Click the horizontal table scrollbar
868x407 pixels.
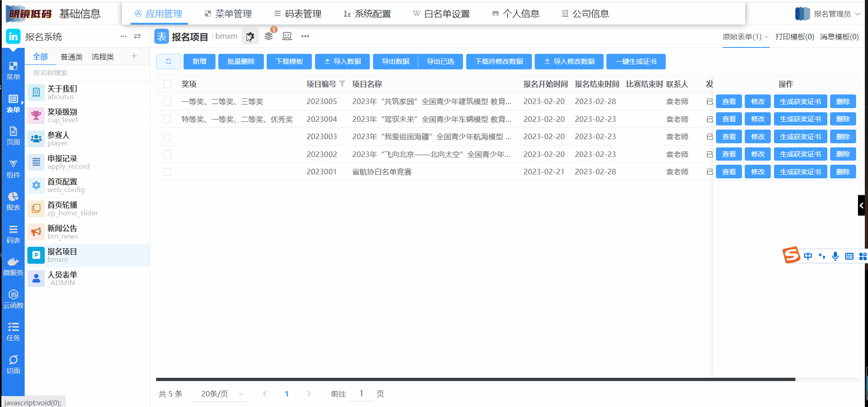tap(475, 379)
